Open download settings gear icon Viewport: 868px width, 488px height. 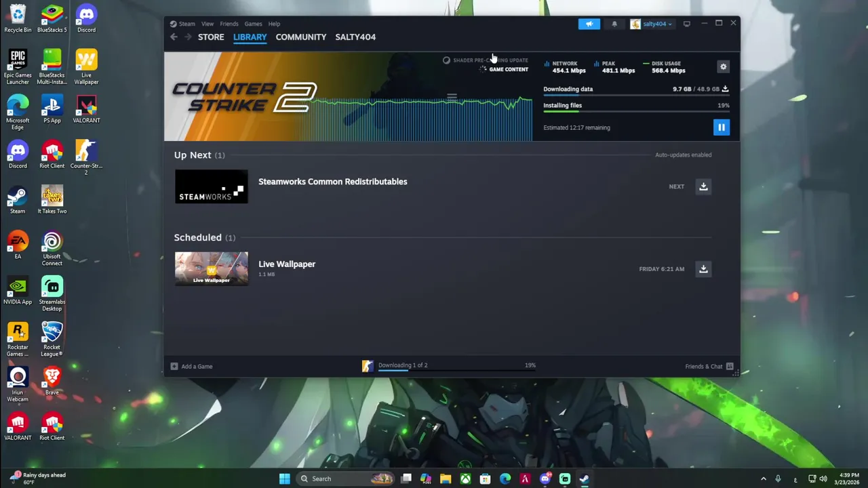pos(723,66)
